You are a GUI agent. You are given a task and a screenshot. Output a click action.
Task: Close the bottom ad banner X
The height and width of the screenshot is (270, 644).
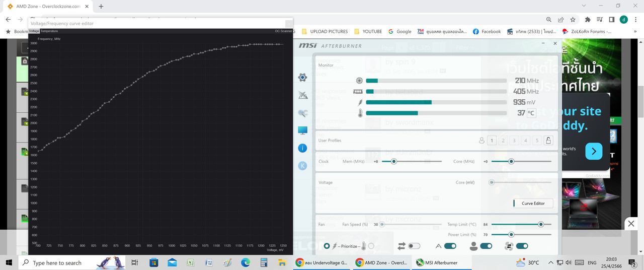(x=631, y=224)
